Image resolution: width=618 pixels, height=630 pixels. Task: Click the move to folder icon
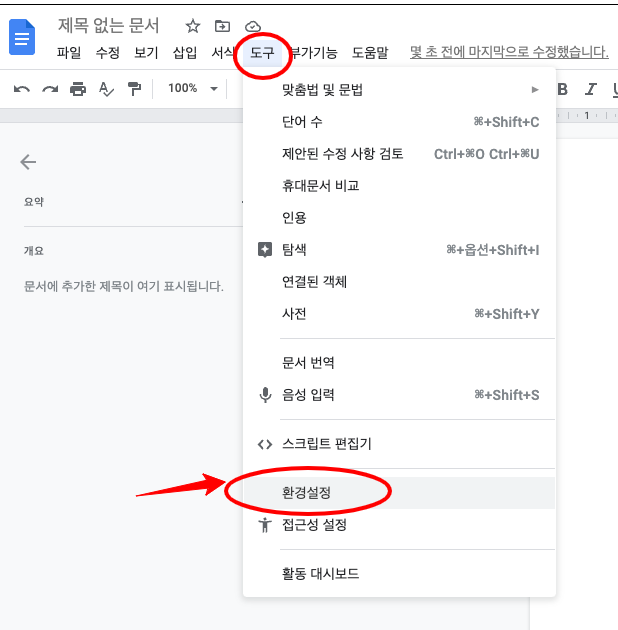(222, 27)
